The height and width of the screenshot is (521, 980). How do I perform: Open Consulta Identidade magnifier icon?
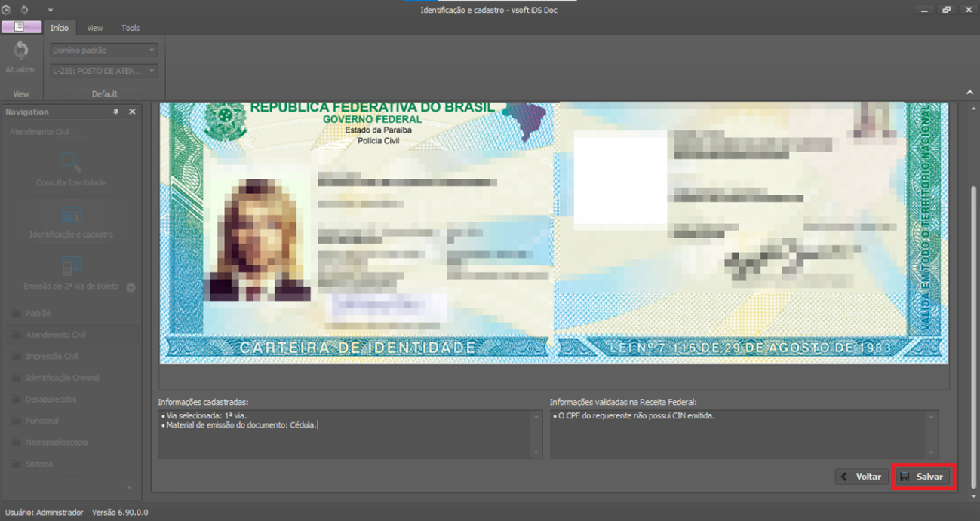(71, 162)
